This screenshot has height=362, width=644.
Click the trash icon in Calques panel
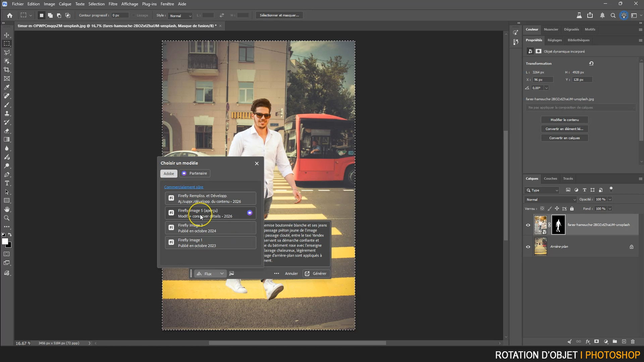click(x=633, y=342)
